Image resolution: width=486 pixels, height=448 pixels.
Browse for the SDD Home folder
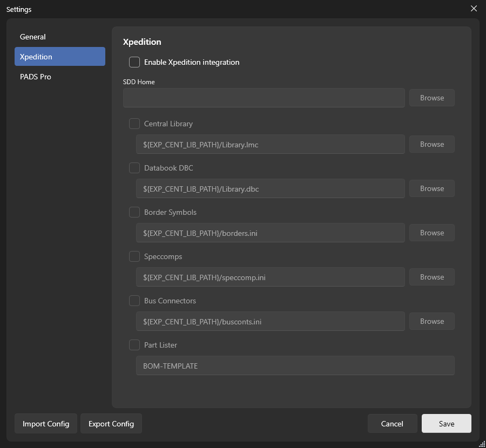[x=432, y=98]
